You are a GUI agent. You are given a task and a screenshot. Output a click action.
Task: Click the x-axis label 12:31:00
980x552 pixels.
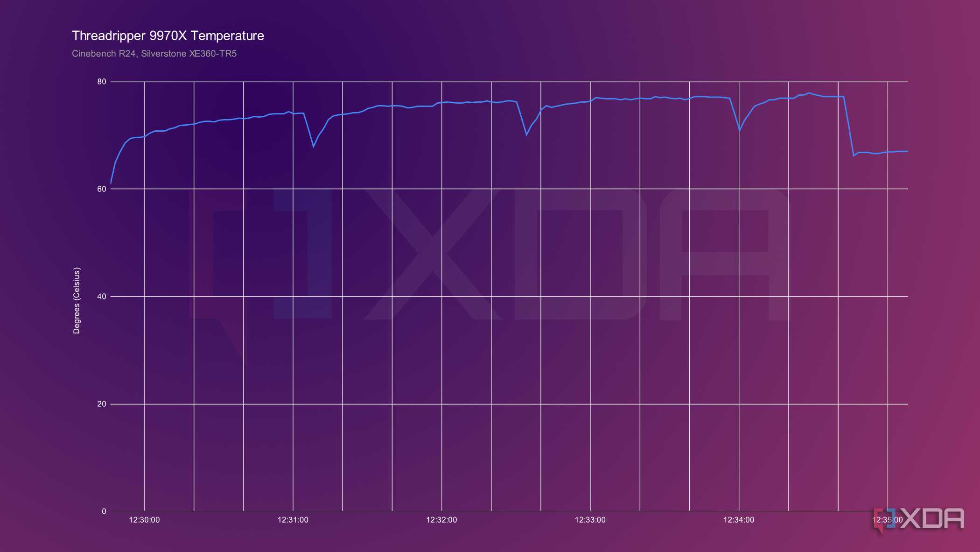coord(293,520)
